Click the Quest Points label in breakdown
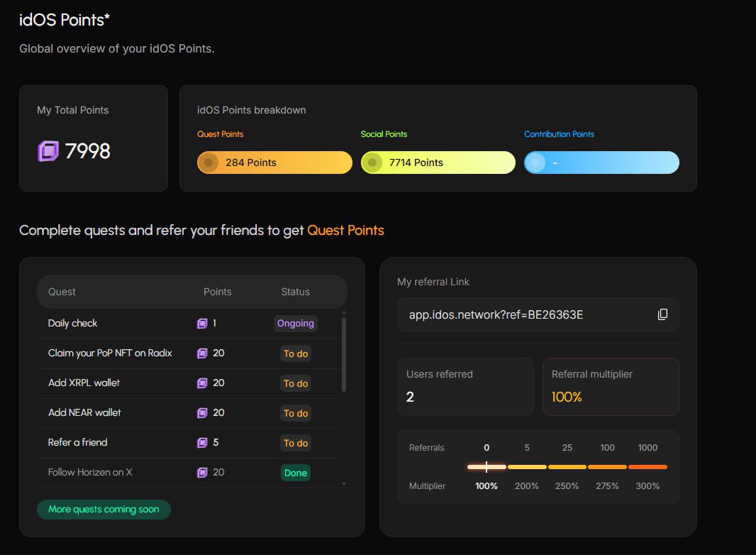 221,134
